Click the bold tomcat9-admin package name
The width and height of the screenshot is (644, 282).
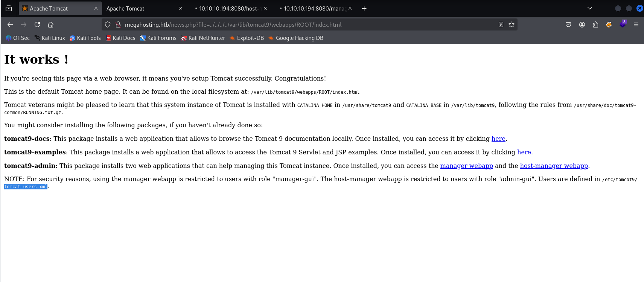pos(30,166)
